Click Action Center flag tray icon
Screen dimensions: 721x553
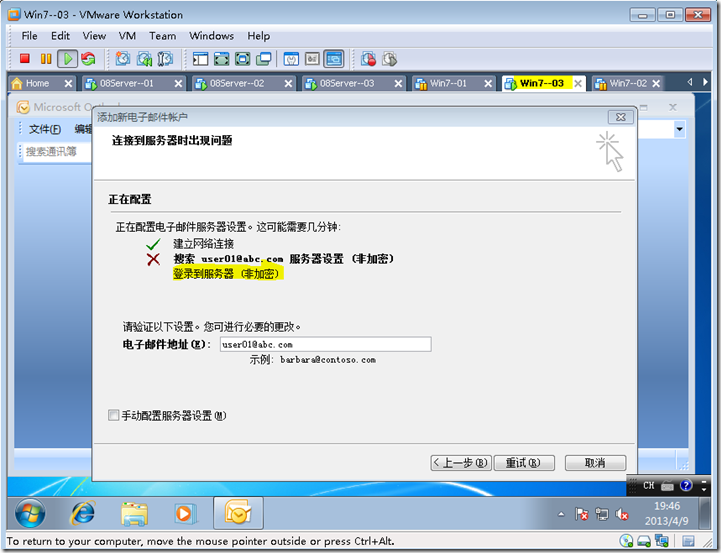tap(581, 514)
